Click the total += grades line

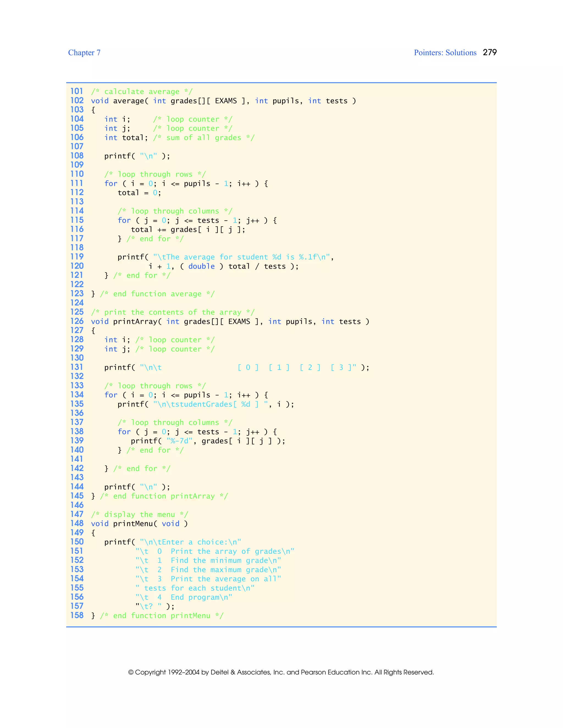(x=188, y=230)
